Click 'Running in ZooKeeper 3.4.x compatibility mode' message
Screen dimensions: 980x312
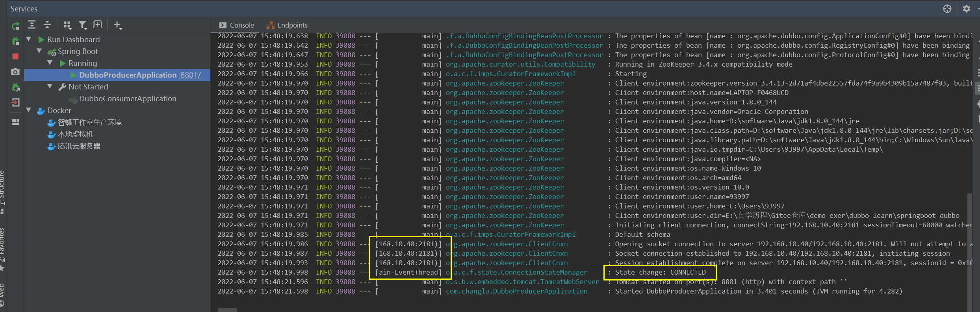pos(703,64)
